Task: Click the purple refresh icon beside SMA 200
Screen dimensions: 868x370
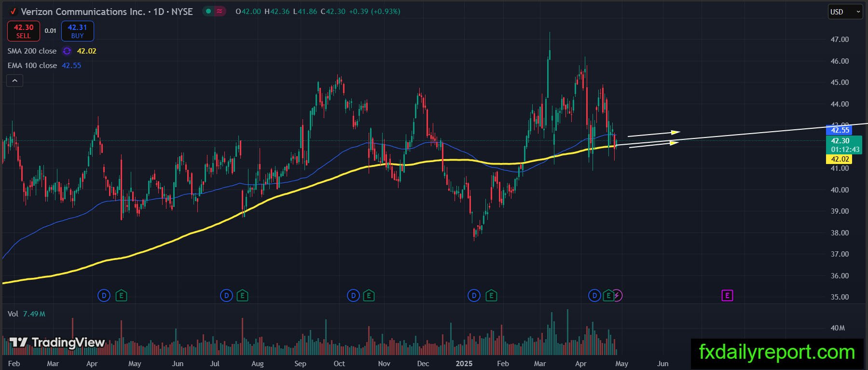Action: tap(67, 51)
